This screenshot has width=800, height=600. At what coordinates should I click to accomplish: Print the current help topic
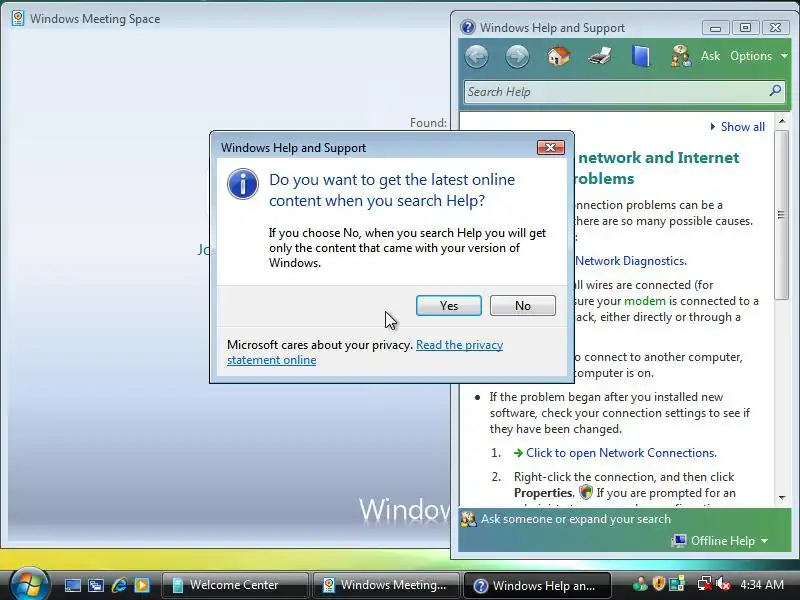coord(599,56)
